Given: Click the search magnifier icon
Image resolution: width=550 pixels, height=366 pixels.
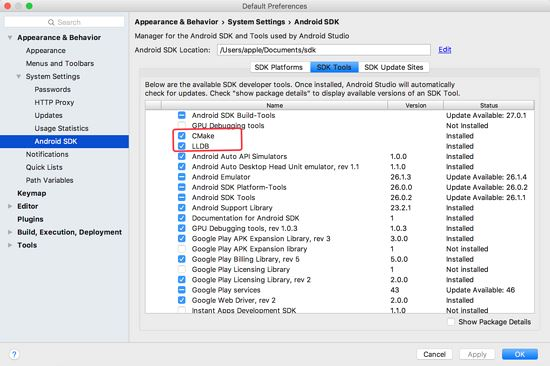Looking at the screenshot, I should tap(51, 22).
